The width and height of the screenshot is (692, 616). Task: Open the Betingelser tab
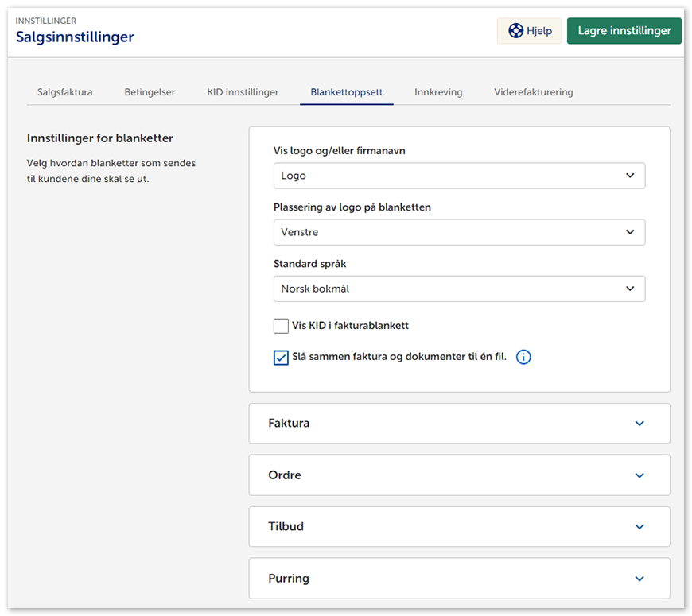click(x=150, y=92)
